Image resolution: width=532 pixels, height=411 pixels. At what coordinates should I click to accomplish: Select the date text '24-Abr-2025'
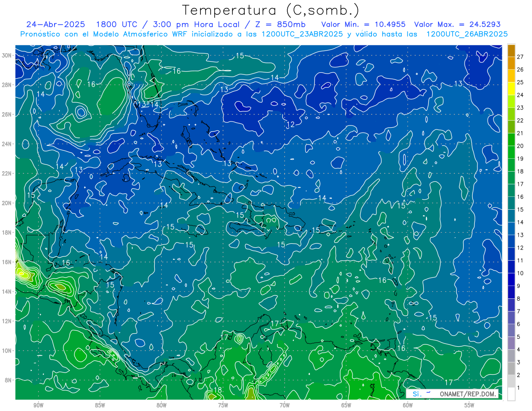pyautogui.click(x=55, y=24)
